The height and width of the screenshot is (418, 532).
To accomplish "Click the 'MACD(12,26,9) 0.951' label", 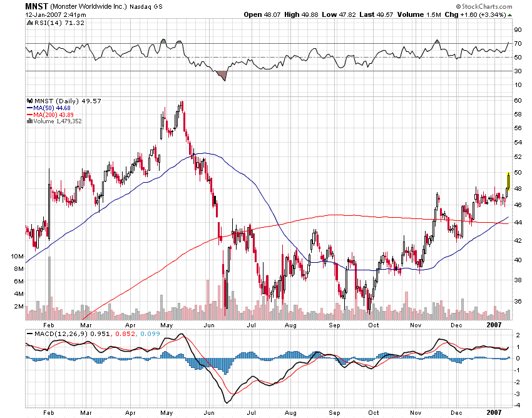I will coord(72,334).
